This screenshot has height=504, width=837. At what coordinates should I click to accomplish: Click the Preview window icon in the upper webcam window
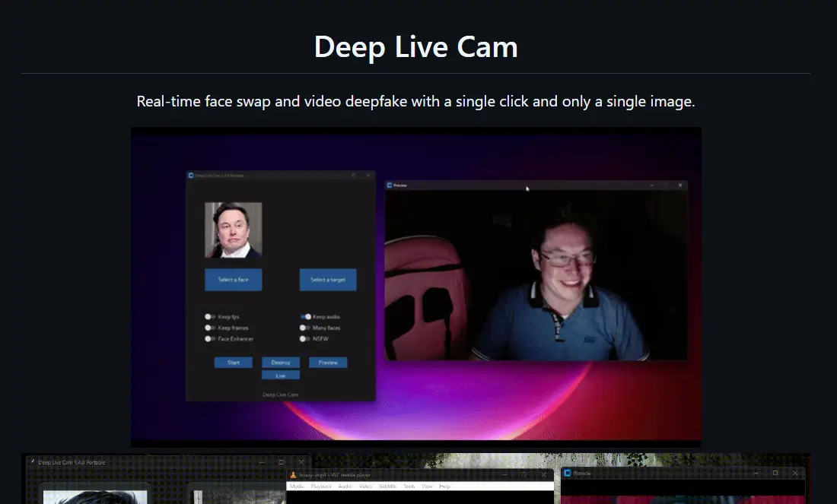pos(389,185)
